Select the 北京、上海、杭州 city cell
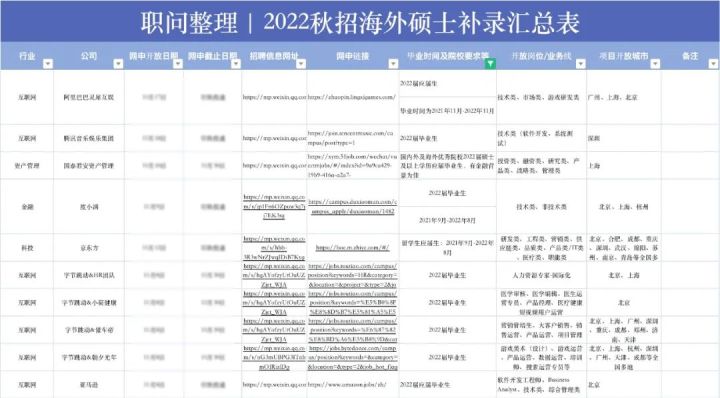 pos(624,207)
